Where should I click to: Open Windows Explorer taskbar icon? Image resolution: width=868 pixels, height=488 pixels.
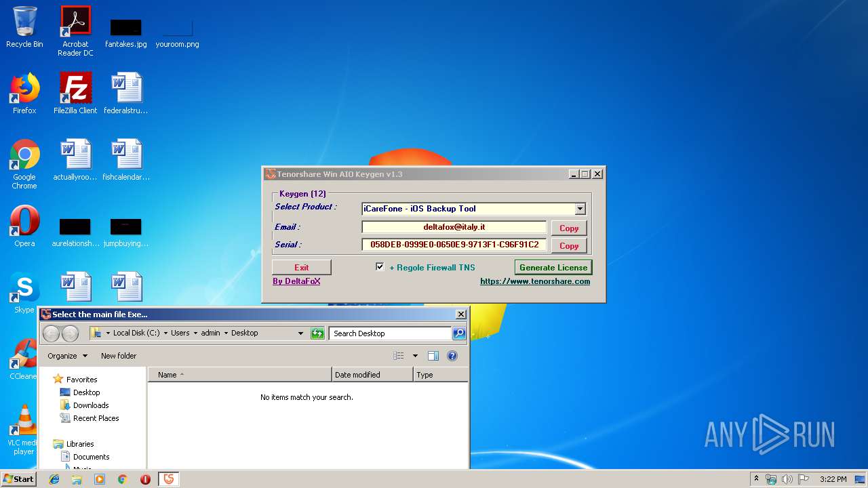pyautogui.click(x=77, y=479)
